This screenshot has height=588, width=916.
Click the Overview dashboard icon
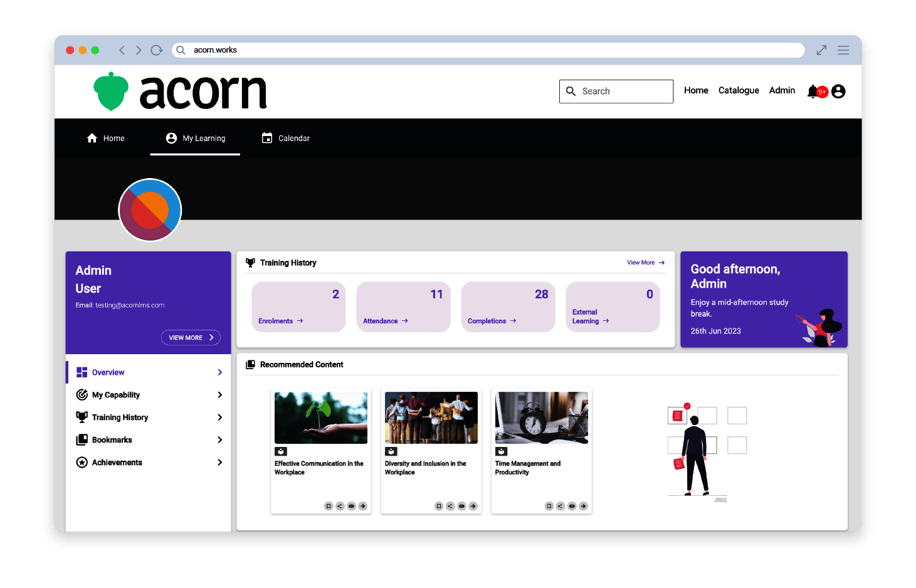click(x=82, y=372)
